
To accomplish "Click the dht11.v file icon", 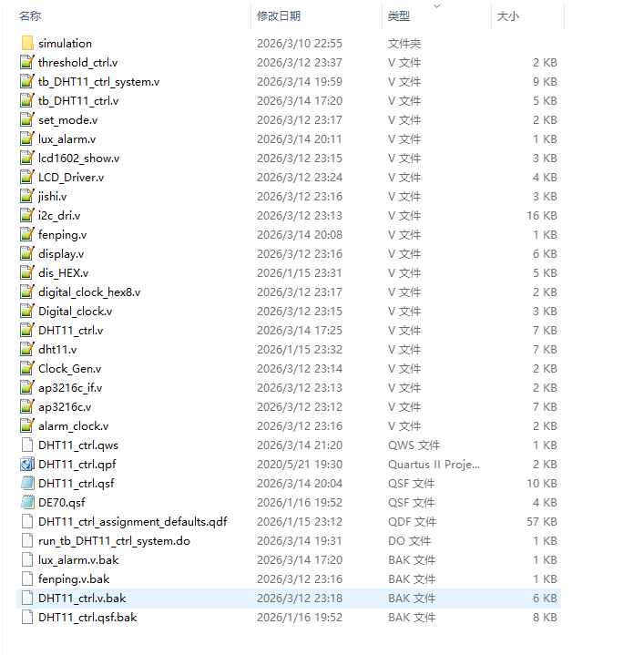I will (27, 349).
